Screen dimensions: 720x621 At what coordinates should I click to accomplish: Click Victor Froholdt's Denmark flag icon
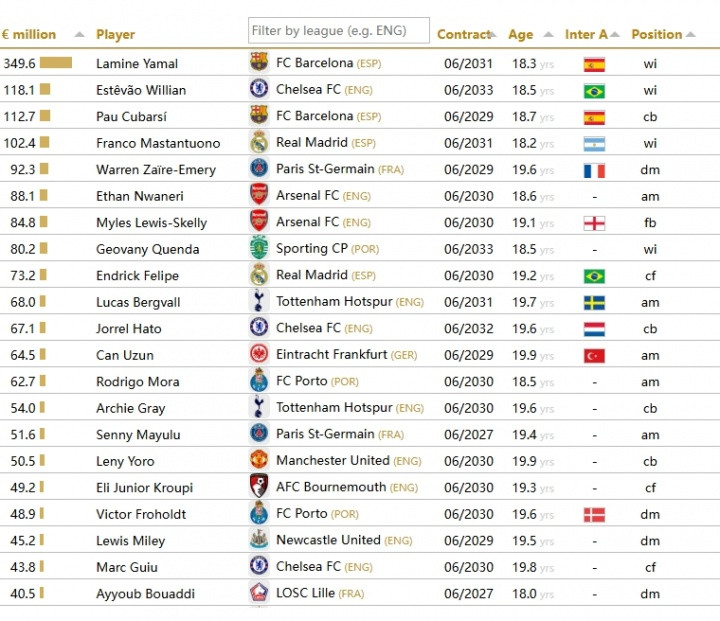(594, 514)
